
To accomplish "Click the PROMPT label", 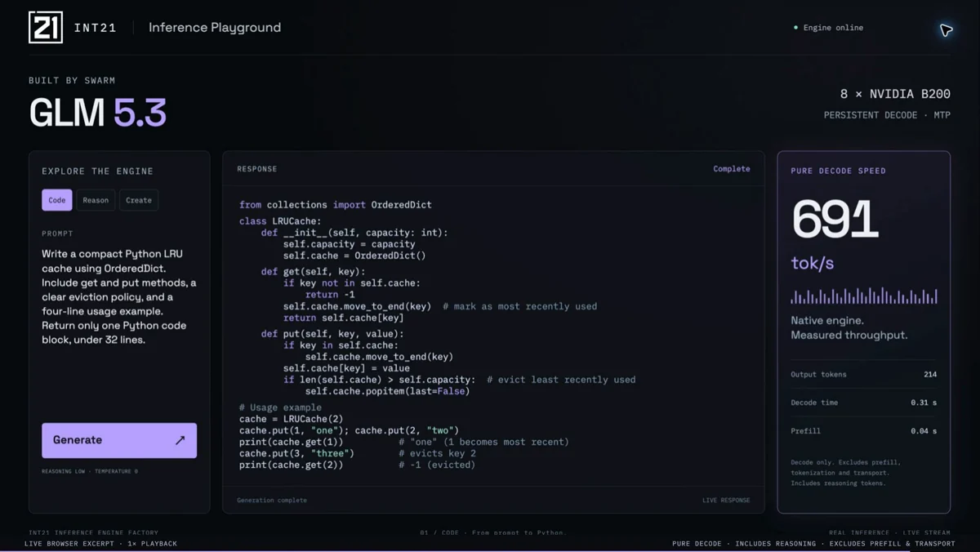I will [58, 234].
